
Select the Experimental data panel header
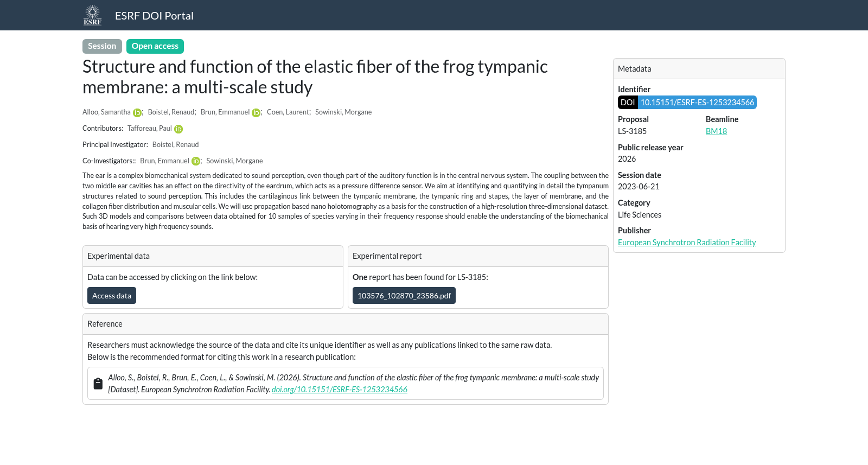pyautogui.click(x=213, y=256)
